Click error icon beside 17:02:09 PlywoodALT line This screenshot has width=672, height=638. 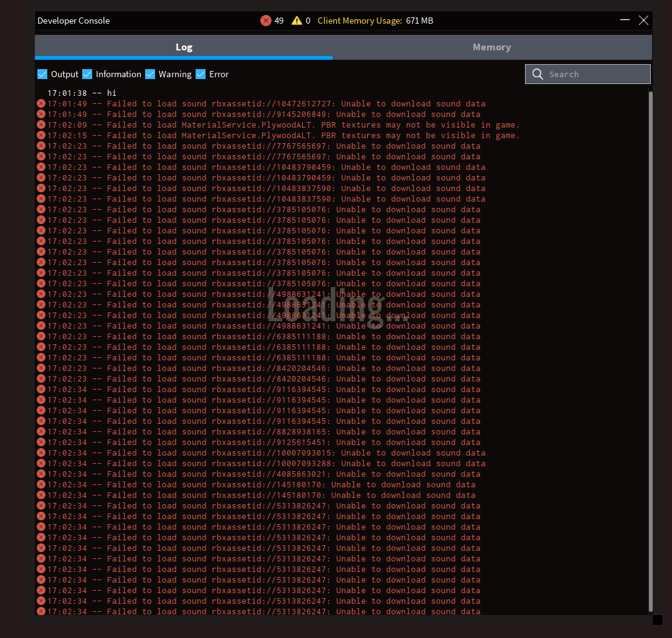point(41,124)
